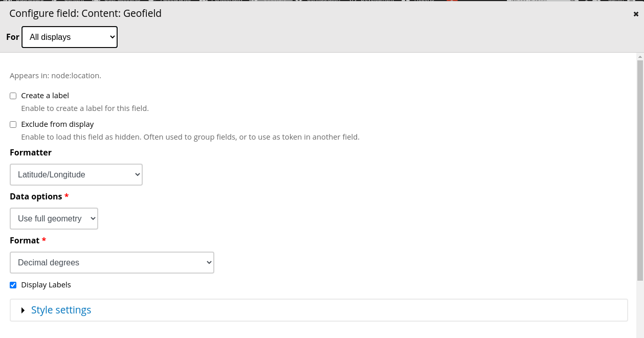Click the 'Appears in: node:location.' text

coord(55,76)
